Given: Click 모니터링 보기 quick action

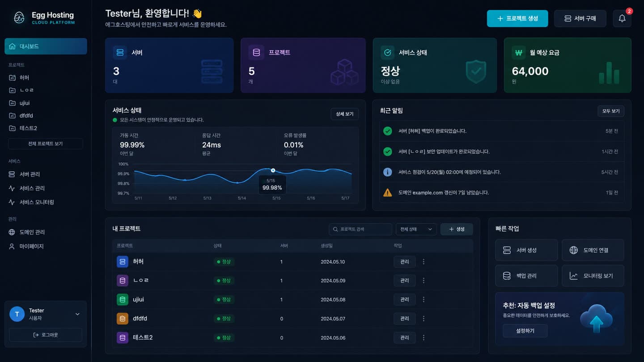Looking at the screenshot, I should [x=593, y=276].
